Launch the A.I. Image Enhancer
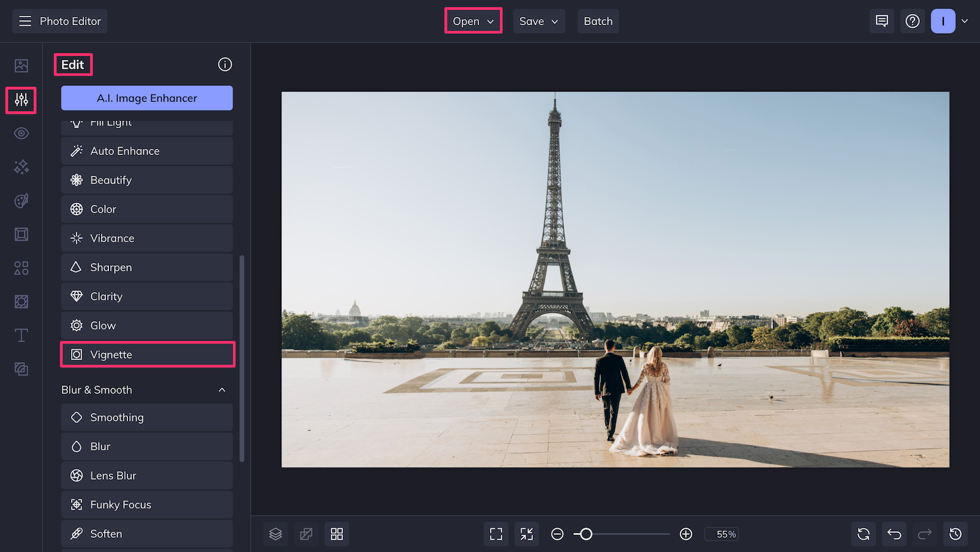Viewport: 980px width, 552px height. [146, 97]
